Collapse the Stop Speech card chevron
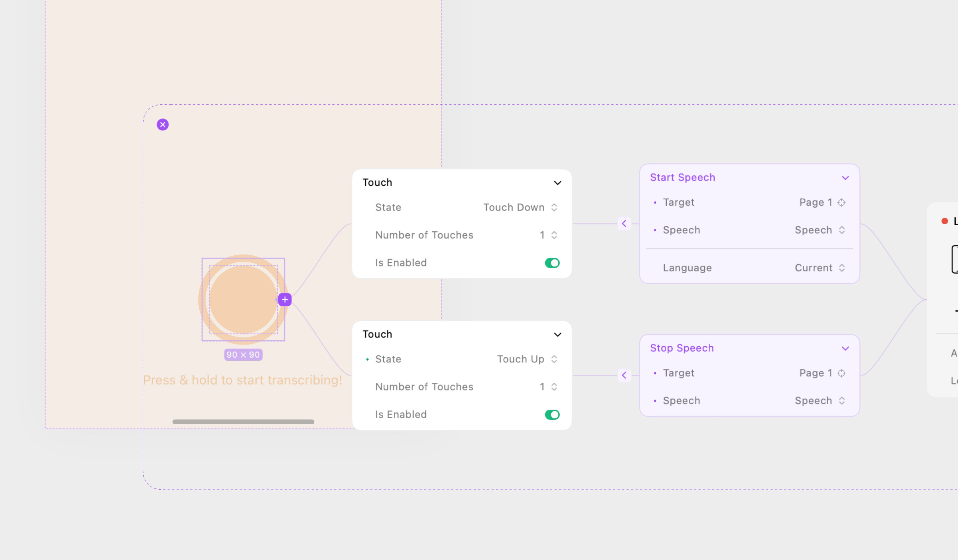The height and width of the screenshot is (560, 958). 845,349
